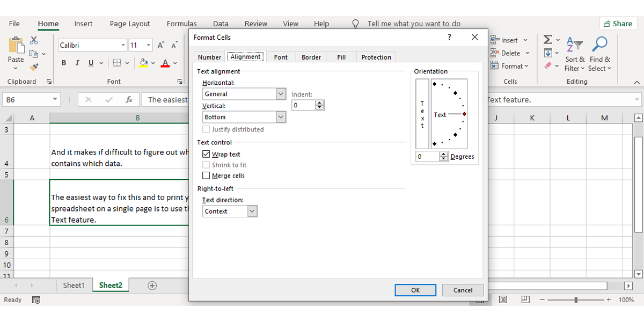Switch to Page Break Preview icon
The width and height of the screenshot is (644, 322).
coord(525,300)
